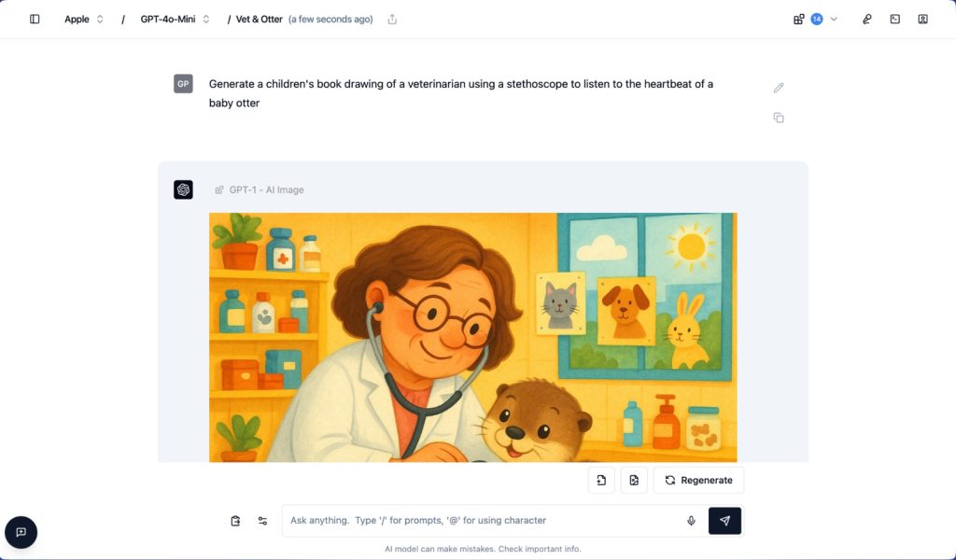This screenshot has width=956, height=560.
Task: Toggle the sidebar panel icon
Action: point(35,19)
